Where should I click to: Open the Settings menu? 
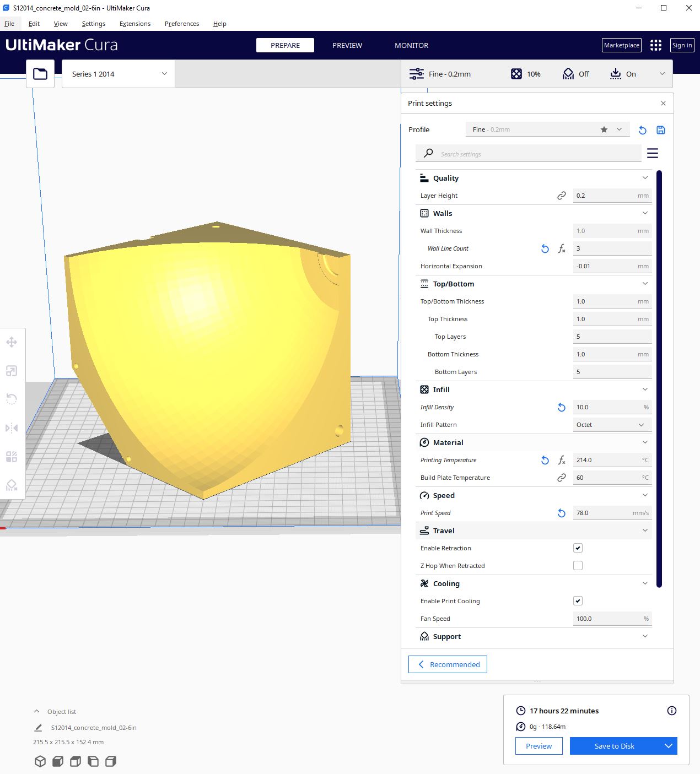94,24
